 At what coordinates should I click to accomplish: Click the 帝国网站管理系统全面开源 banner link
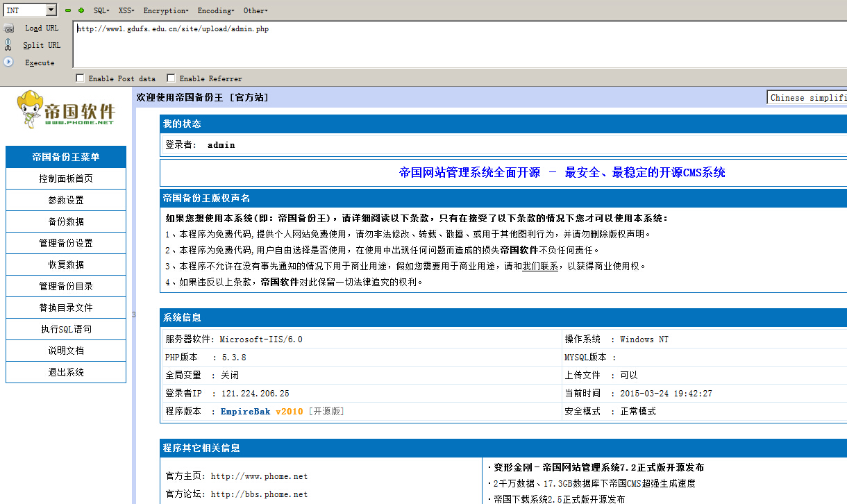(x=562, y=173)
